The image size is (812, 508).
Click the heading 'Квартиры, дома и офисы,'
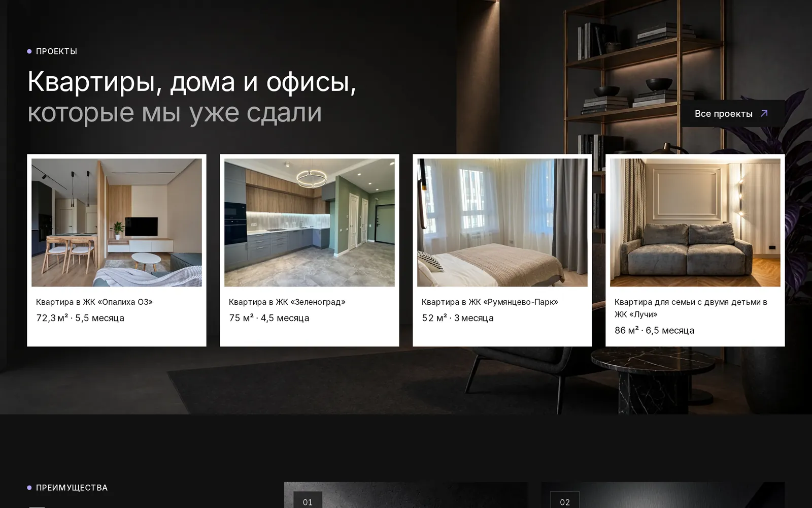coord(192,81)
